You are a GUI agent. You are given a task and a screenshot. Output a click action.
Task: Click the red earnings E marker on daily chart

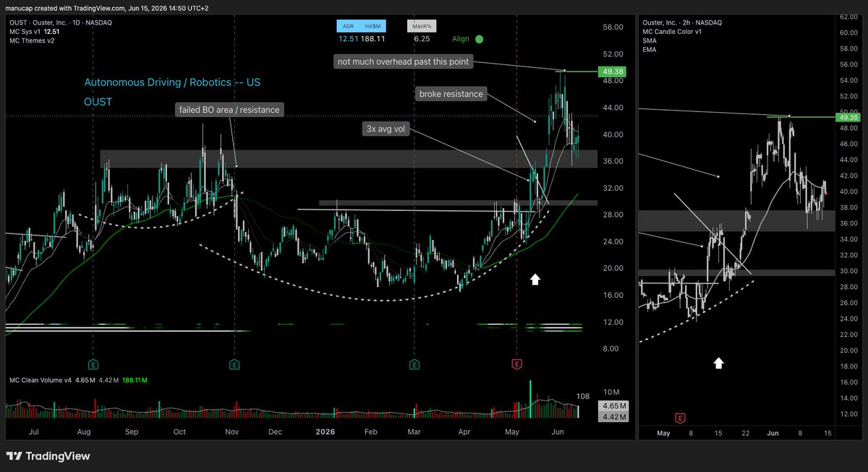tap(516, 363)
